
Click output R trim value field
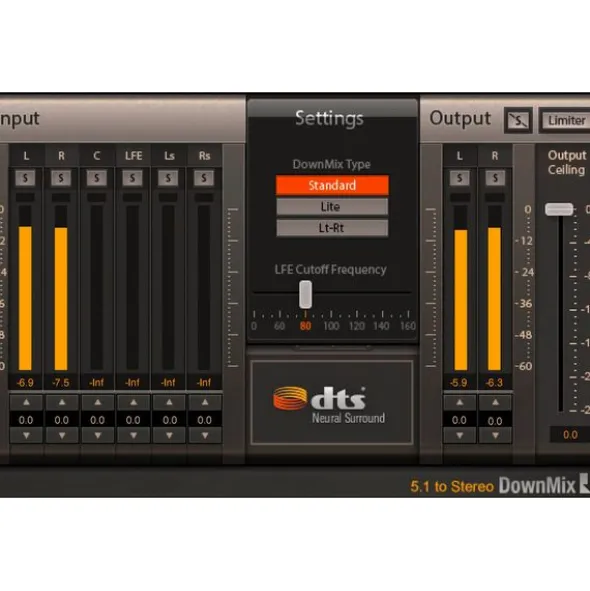495,420
